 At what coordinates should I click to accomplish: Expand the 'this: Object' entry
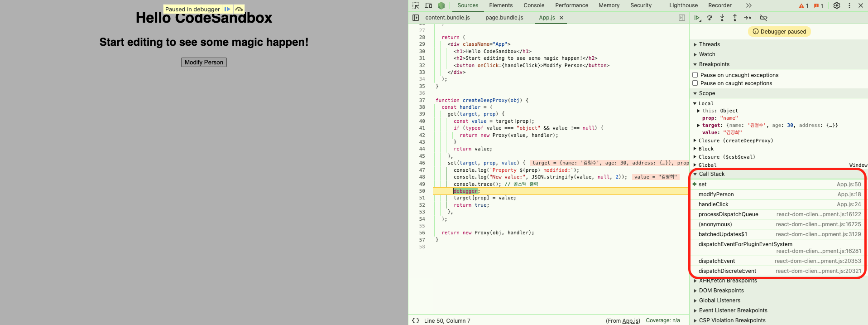[x=698, y=111]
